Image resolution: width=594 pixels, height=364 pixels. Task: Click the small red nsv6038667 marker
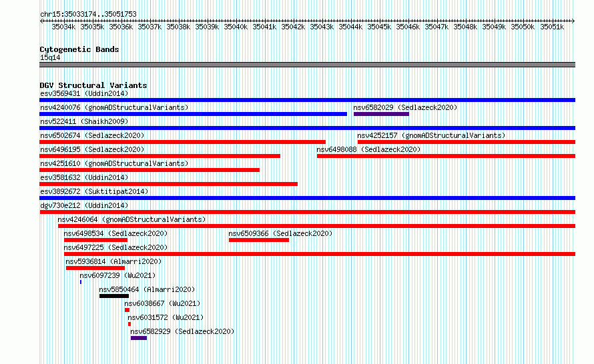127,310
